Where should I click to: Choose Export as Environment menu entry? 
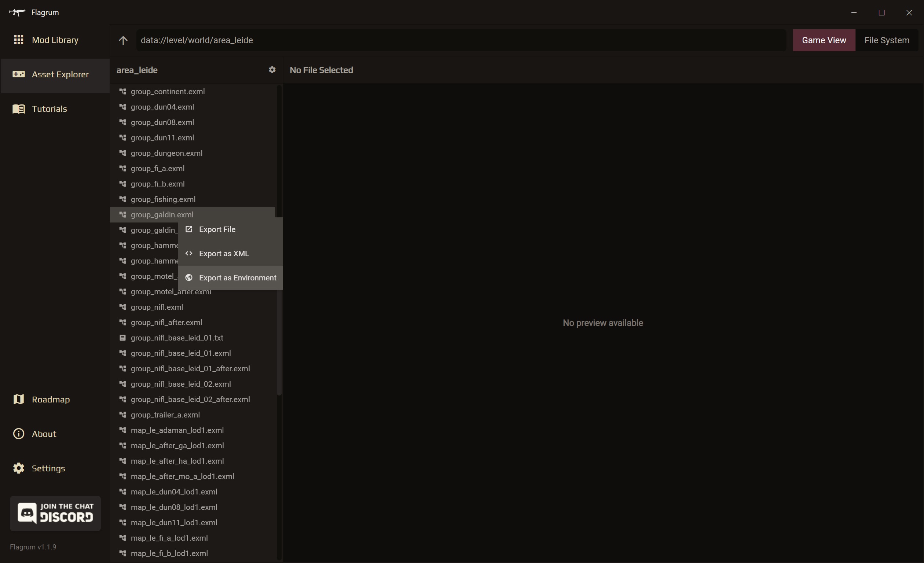(x=237, y=278)
